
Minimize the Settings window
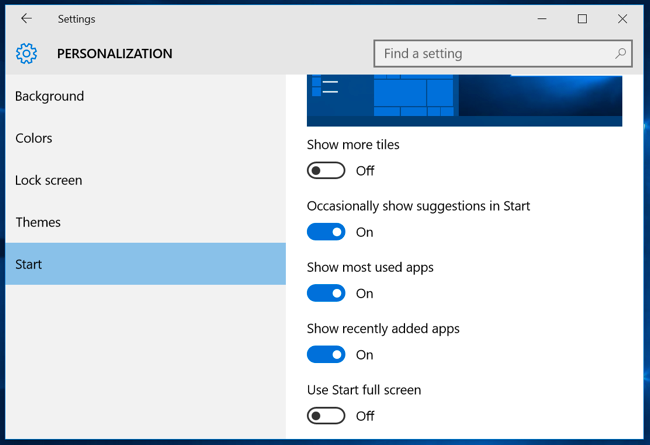(542, 19)
